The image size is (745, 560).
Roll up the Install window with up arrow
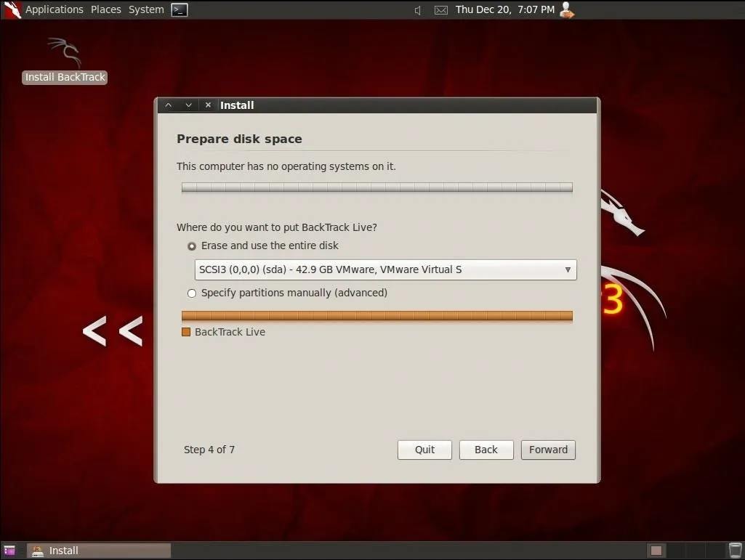(169, 105)
